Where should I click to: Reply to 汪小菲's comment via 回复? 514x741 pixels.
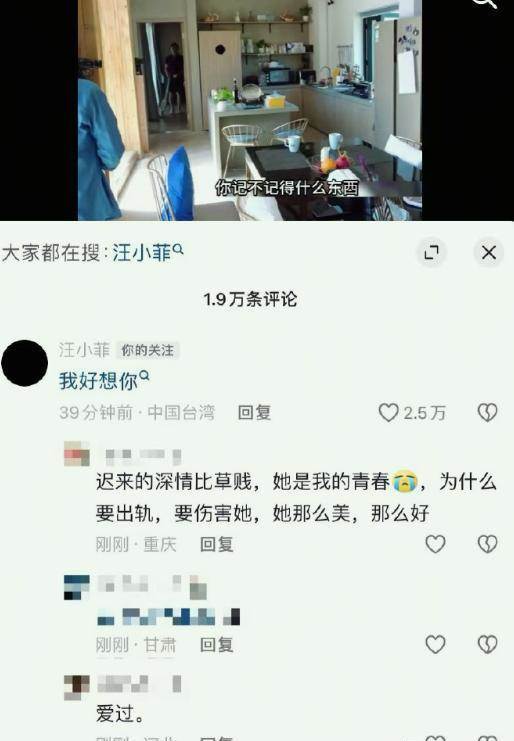pyautogui.click(x=254, y=413)
